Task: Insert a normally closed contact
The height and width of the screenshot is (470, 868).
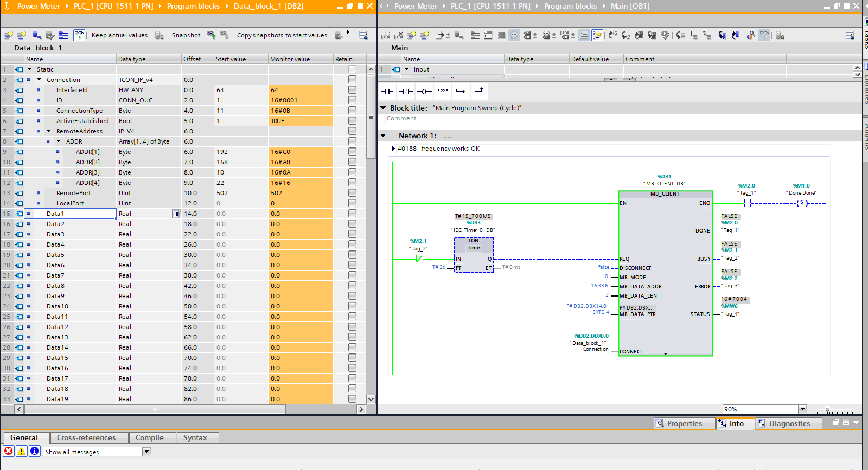Action: click(406, 92)
